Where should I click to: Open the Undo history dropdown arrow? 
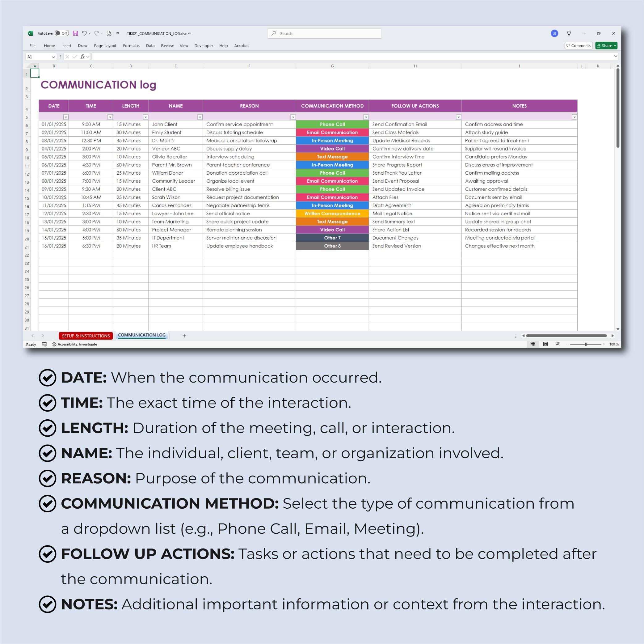pos(90,33)
